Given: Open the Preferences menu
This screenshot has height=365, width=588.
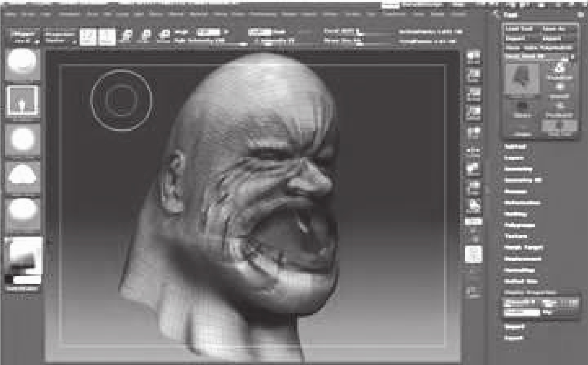Looking at the screenshot, I should [263, 15].
